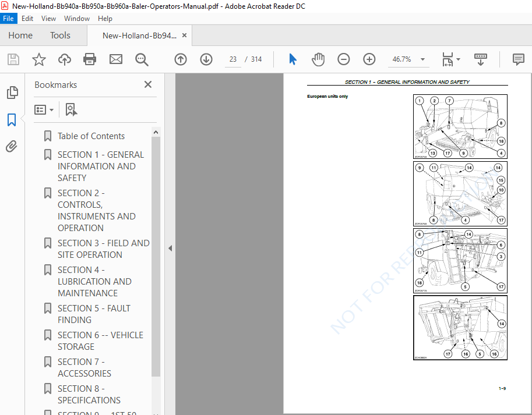532x415 pixels.
Task: Close the New-Holland-Bb94... document tab
Action: tap(185, 36)
